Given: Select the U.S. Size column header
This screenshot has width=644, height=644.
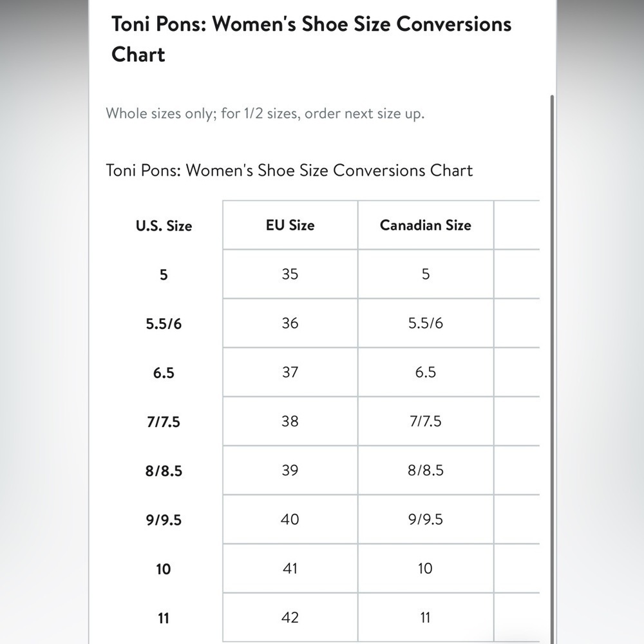Looking at the screenshot, I should point(164,225).
